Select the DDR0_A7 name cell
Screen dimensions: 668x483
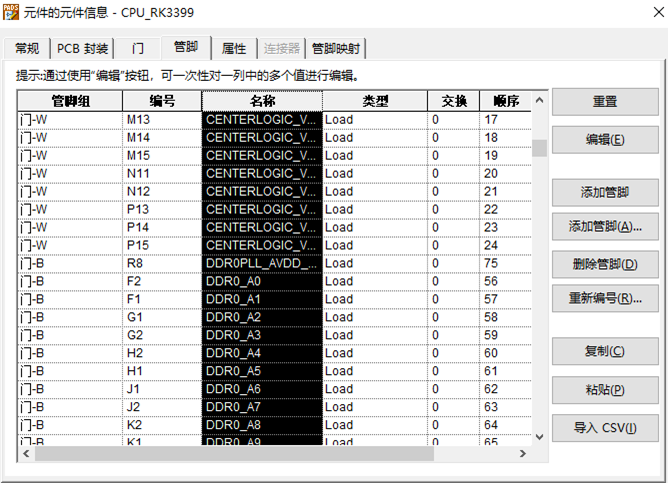pyautogui.click(x=262, y=407)
